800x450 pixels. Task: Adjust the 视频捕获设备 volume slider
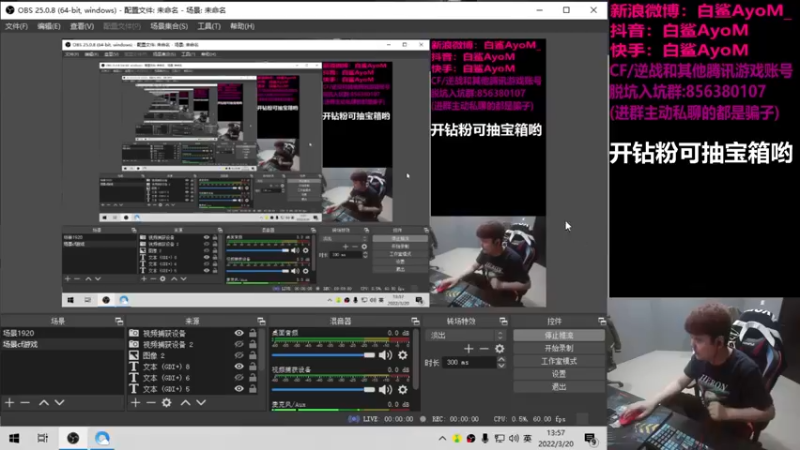click(x=323, y=390)
